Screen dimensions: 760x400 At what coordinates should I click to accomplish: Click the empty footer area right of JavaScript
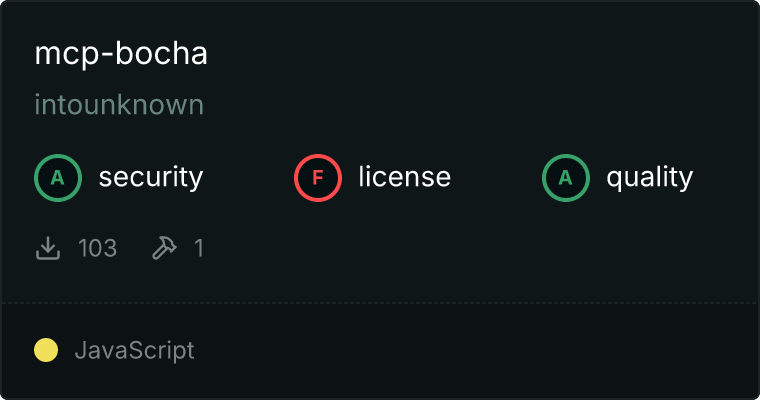click(x=480, y=350)
